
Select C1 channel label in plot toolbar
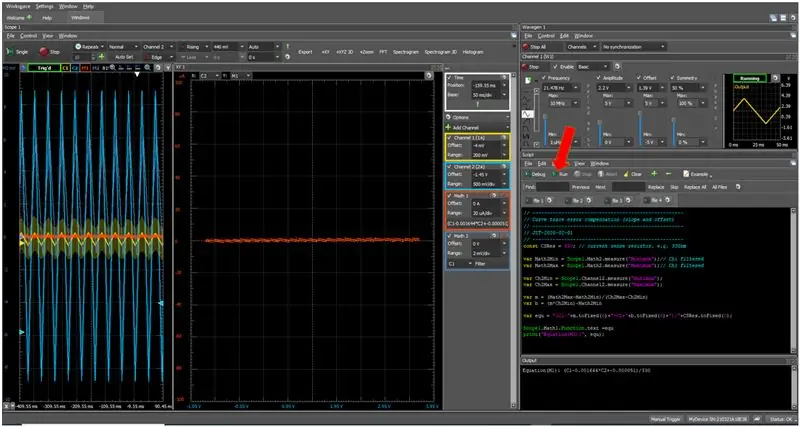pos(66,67)
